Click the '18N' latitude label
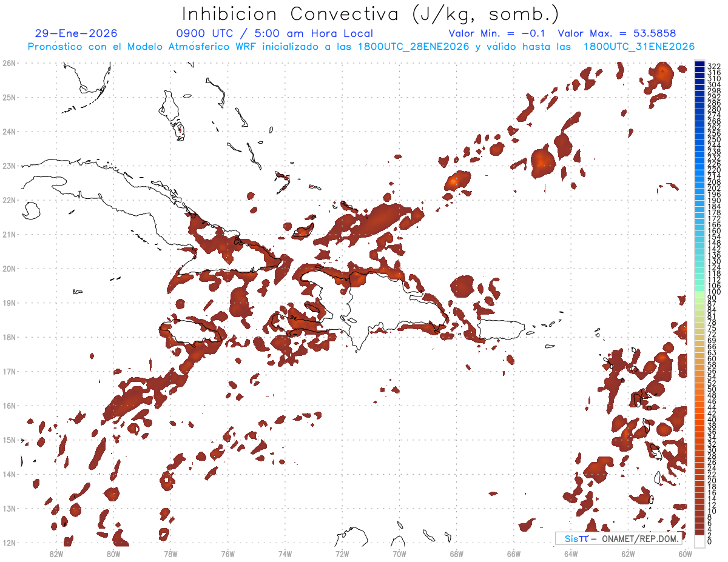The image size is (728, 562). [8, 337]
